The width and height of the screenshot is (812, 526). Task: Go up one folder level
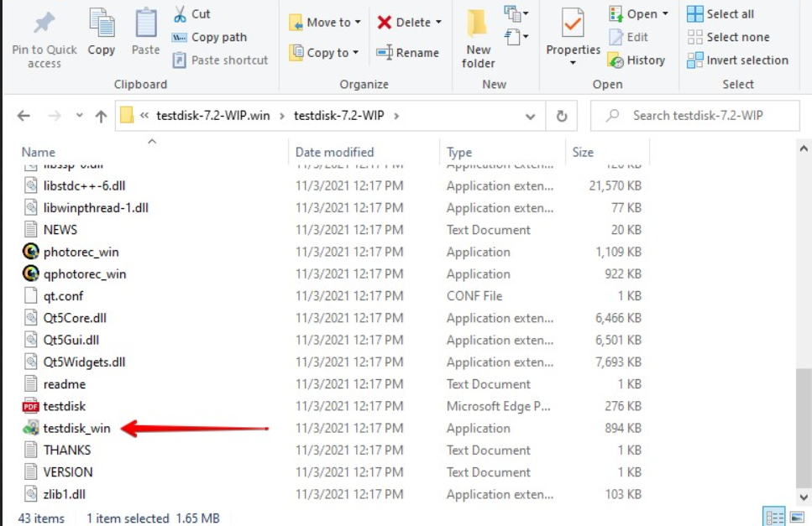(101, 115)
